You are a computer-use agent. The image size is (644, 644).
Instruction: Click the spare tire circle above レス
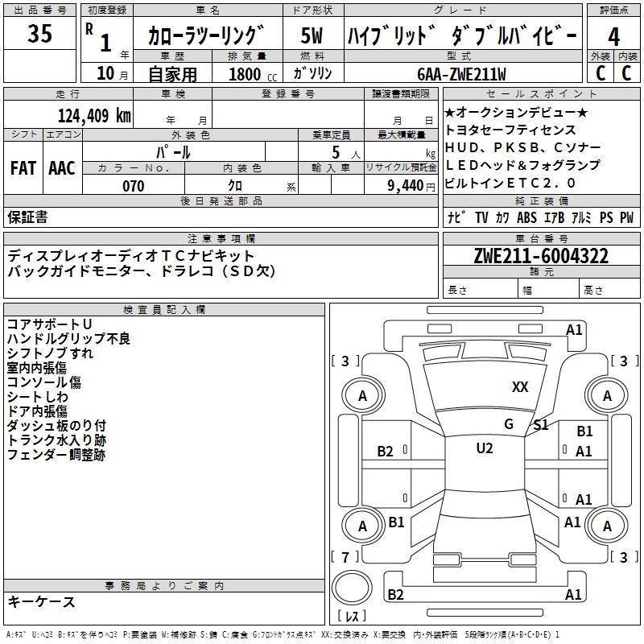click(352, 588)
